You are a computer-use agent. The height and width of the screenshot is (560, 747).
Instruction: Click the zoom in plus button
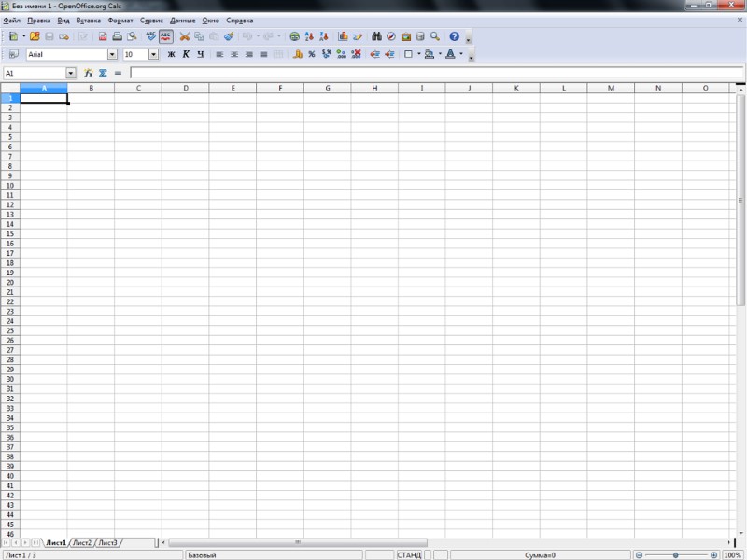(713, 555)
